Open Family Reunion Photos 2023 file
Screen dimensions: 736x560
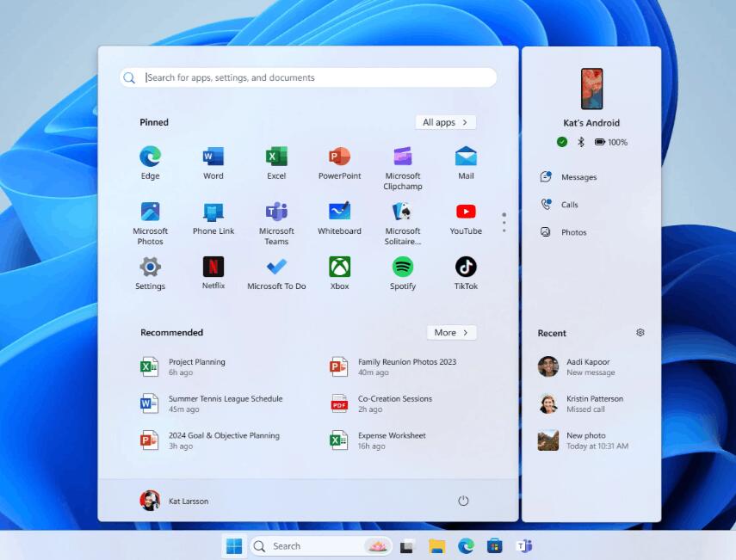point(393,366)
